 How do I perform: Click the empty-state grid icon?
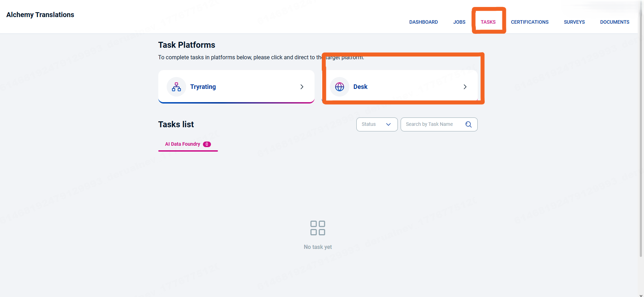coord(318,228)
